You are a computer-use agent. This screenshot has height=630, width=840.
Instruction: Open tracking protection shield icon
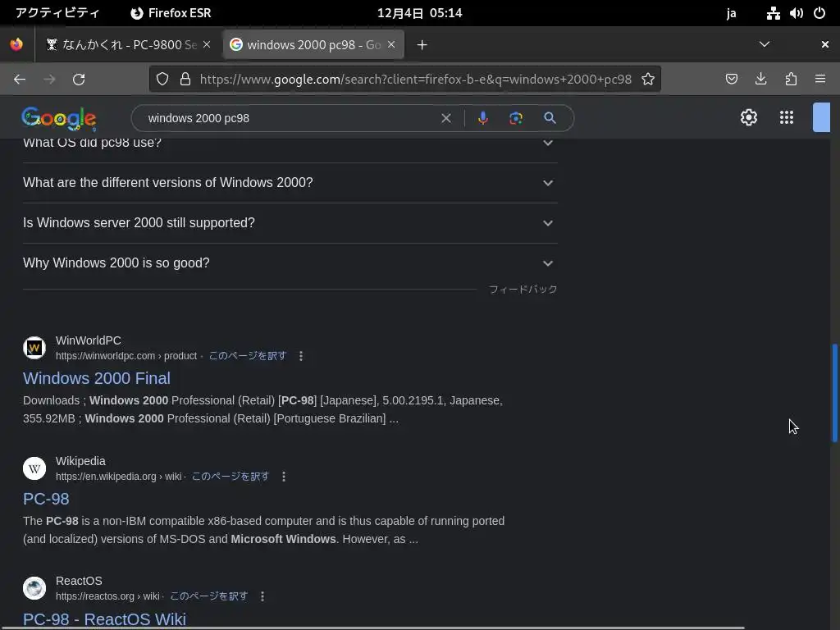[x=162, y=80]
